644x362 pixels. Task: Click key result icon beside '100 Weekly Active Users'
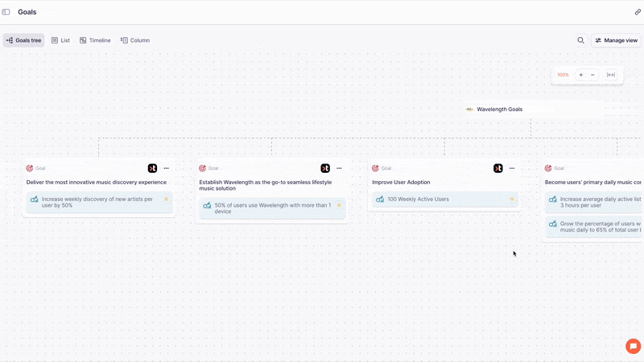(380, 199)
